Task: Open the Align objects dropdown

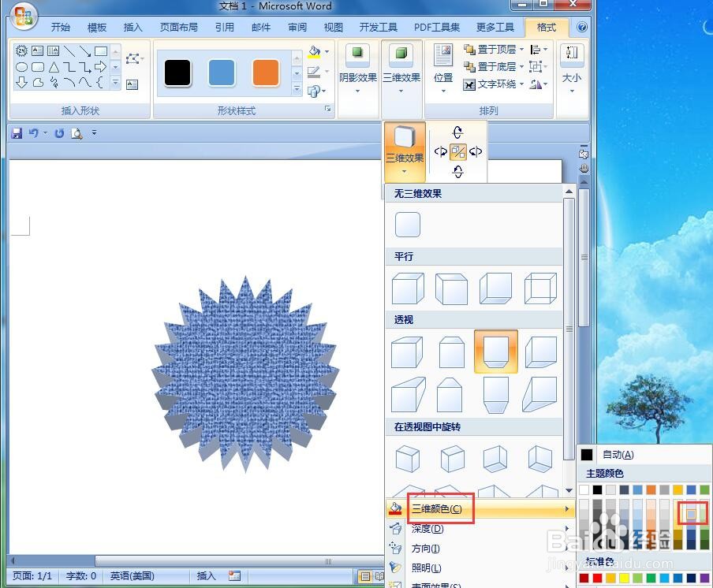Action: click(x=539, y=49)
